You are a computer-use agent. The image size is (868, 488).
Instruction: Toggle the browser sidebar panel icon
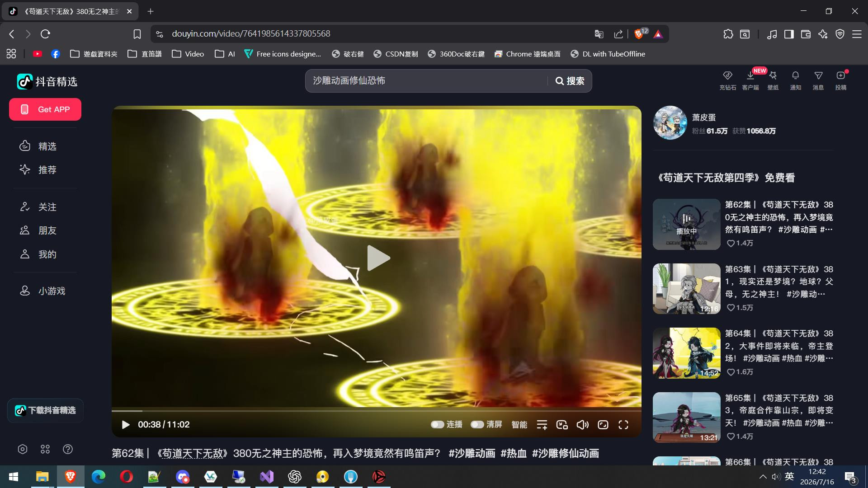click(x=789, y=34)
